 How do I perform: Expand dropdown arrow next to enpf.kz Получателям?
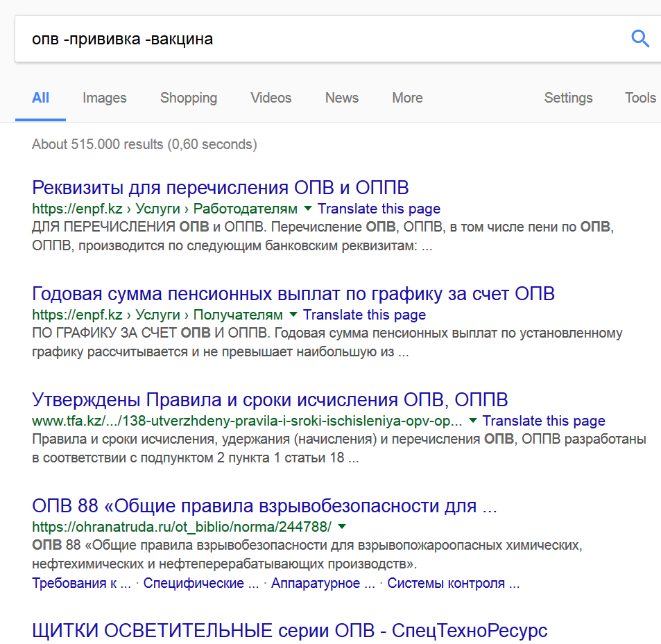[293, 315]
